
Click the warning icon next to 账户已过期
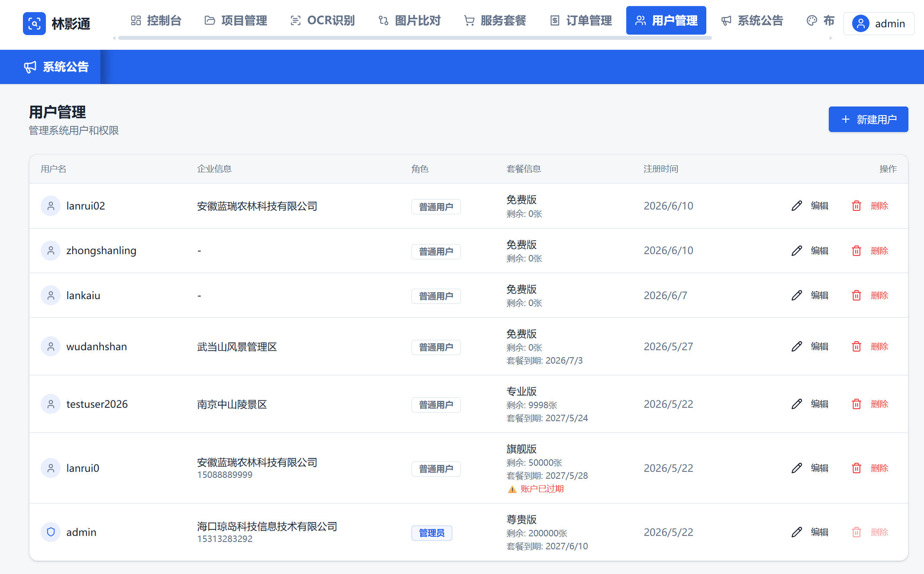point(512,489)
